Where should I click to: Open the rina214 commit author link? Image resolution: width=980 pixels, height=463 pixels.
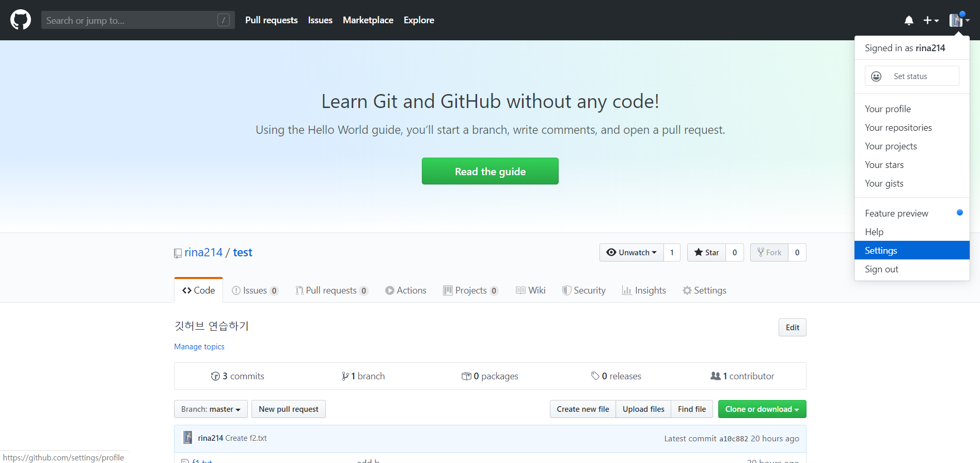tap(211, 438)
